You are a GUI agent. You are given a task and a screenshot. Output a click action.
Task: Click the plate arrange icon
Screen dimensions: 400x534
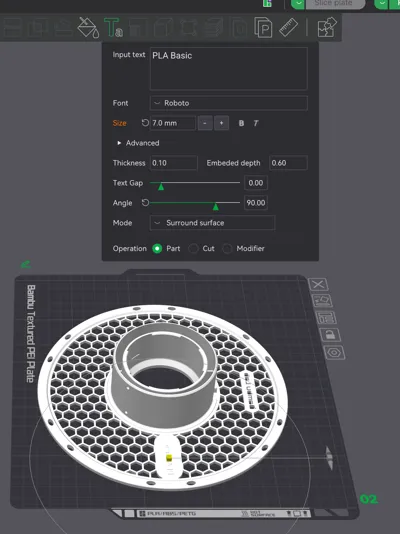point(326,318)
